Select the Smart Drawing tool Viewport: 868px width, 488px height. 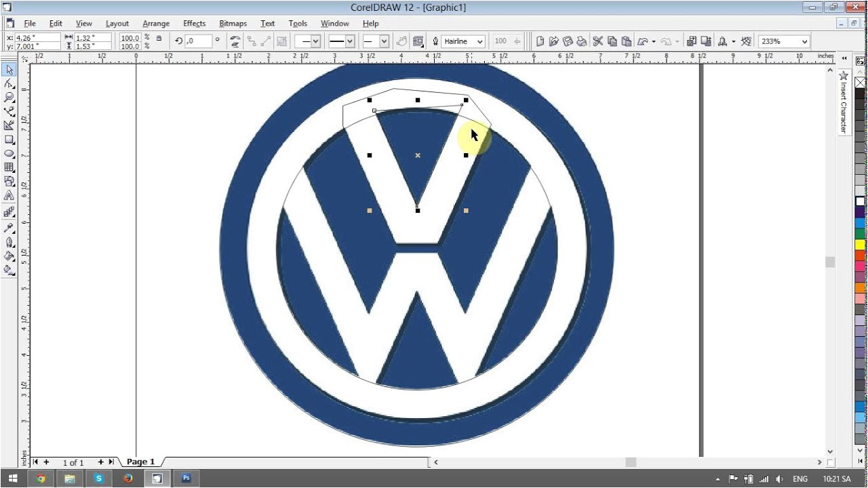point(9,125)
